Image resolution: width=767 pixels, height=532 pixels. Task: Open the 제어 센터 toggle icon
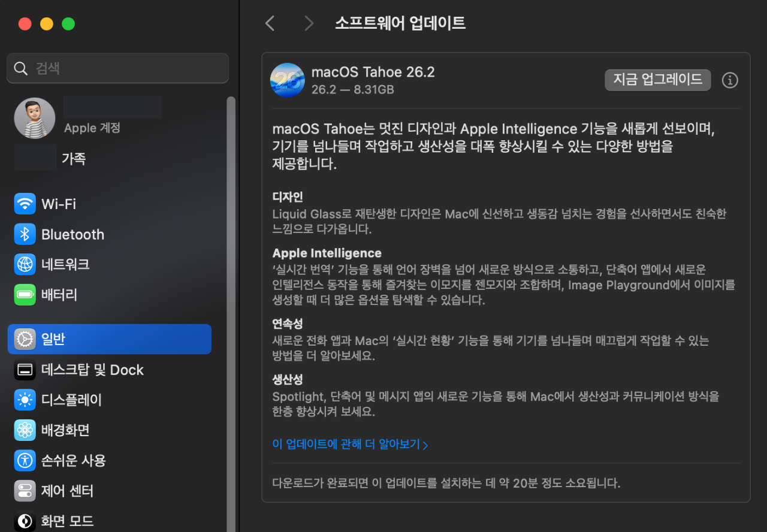click(25, 491)
